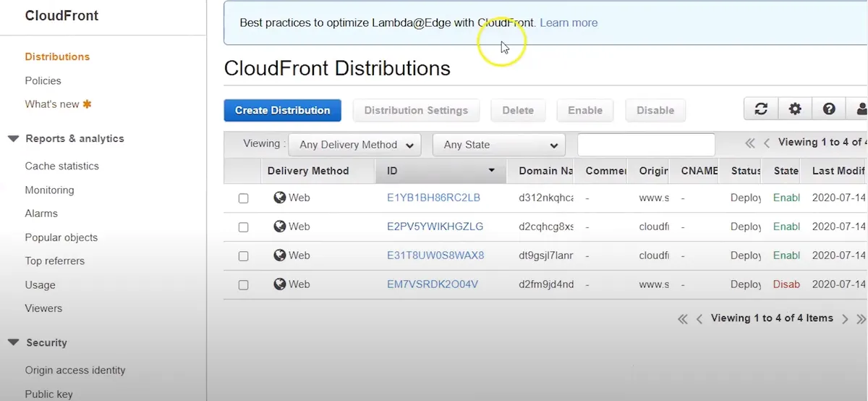Sort by the State column header
Viewport: 868px width, 401px height.
coord(786,171)
